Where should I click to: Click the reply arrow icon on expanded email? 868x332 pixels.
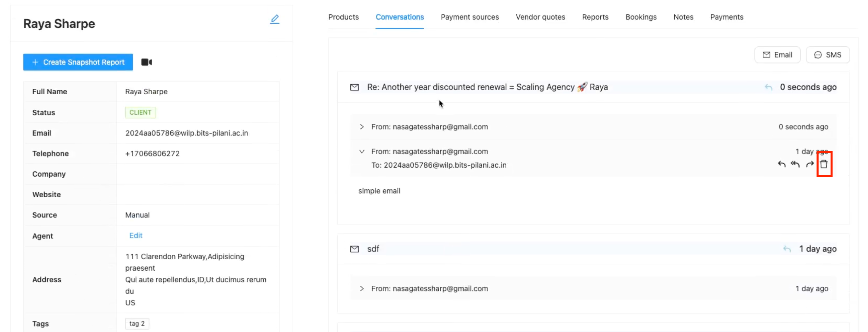tap(782, 164)
